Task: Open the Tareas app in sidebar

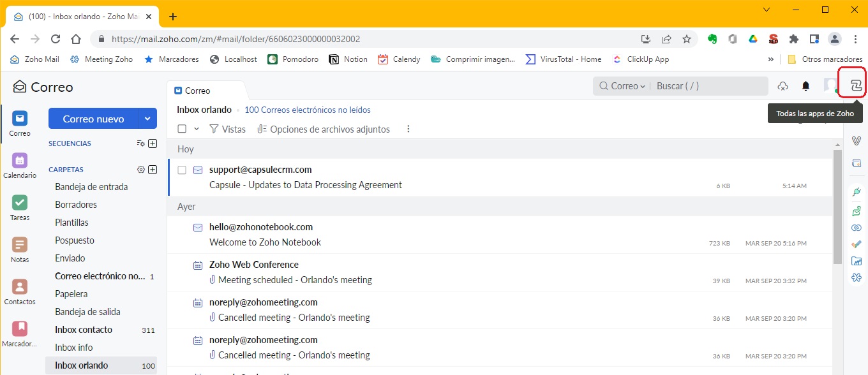Action: coord(20,208)
